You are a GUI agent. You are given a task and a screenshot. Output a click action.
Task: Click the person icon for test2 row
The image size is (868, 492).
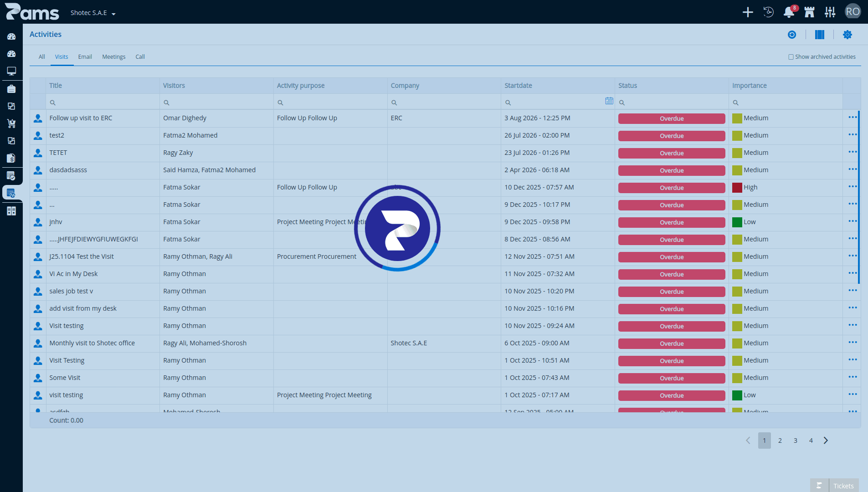38,136
